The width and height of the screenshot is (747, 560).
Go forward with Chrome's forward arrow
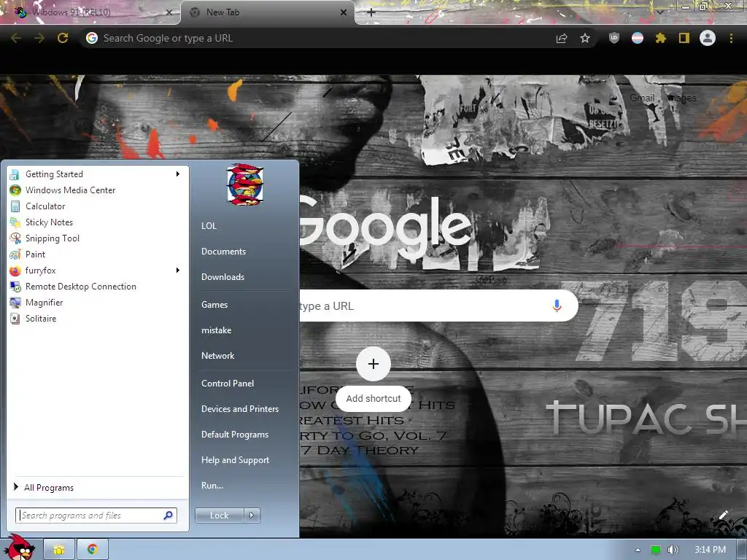(x=39, y=38)
